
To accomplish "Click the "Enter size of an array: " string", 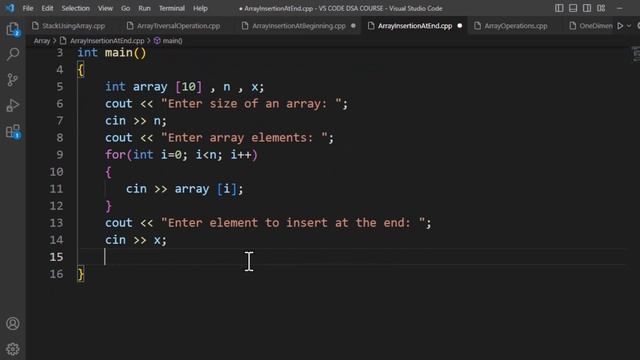I will (x=251, y=104).
